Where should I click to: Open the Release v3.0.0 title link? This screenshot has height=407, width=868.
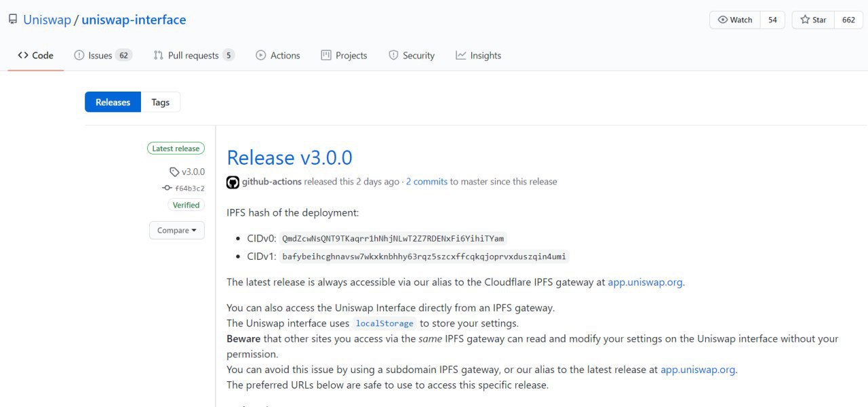click(290, 157)
